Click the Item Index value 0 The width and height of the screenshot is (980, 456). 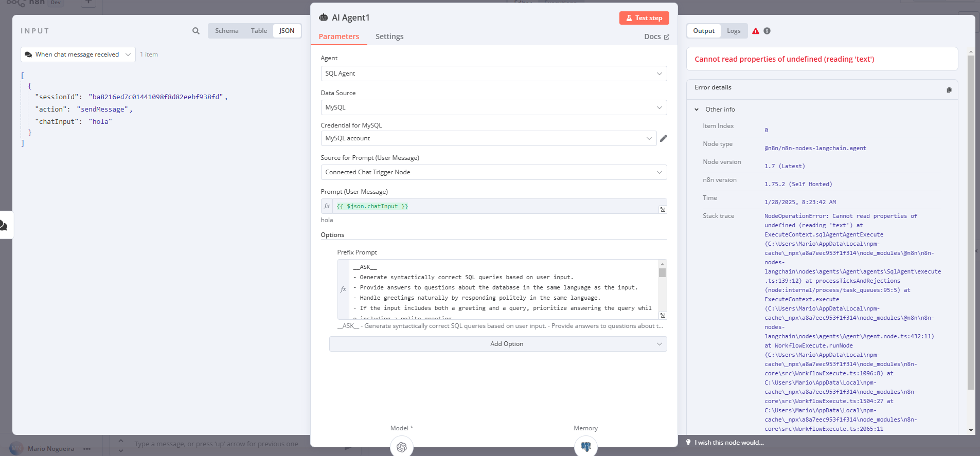766,130
